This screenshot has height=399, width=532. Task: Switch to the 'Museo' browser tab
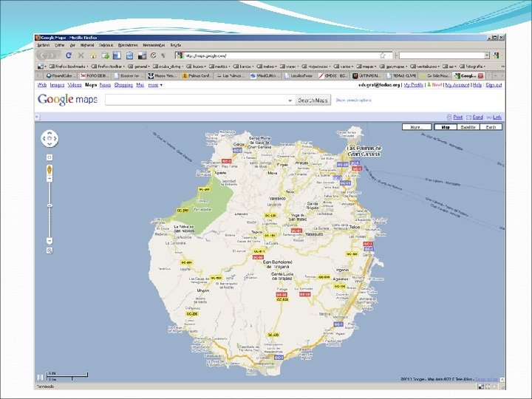(162, 75)
